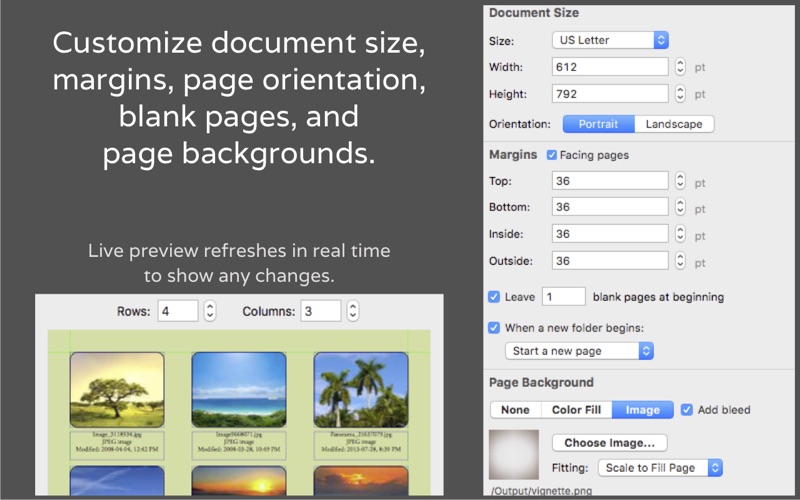
Task: Toggle the Leave blank pages checkbox
Action: click(494, 297)
